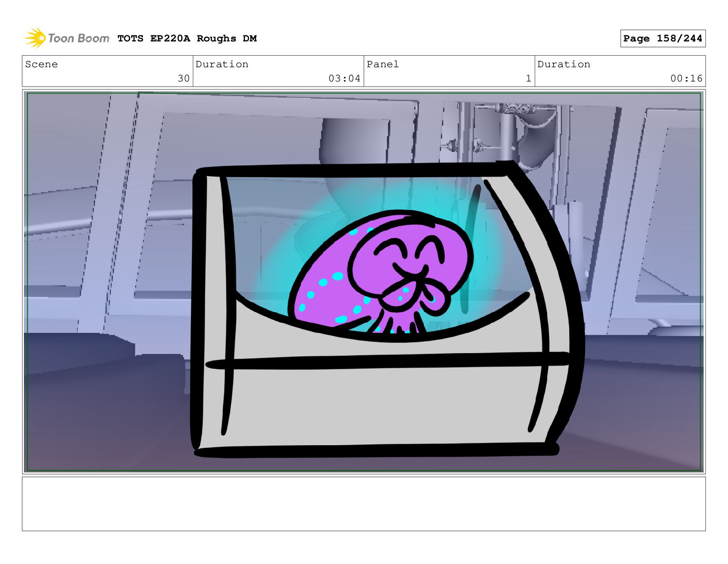Click the scene number "30"
Image resolution: width=728 pixels, height=564 pixels.
184,79
